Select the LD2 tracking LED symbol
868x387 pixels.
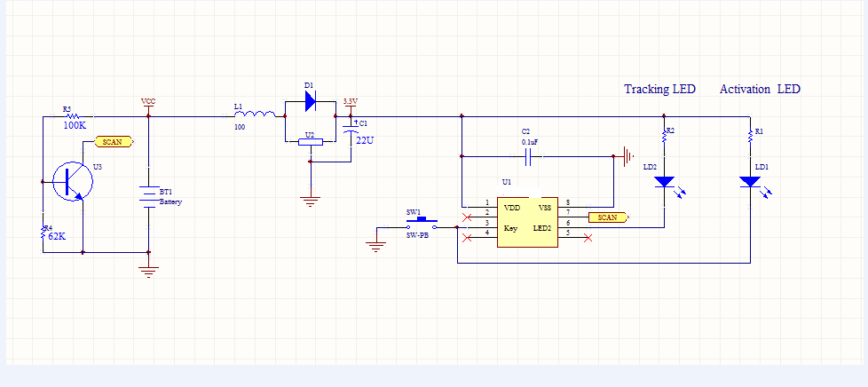[664, 182]
